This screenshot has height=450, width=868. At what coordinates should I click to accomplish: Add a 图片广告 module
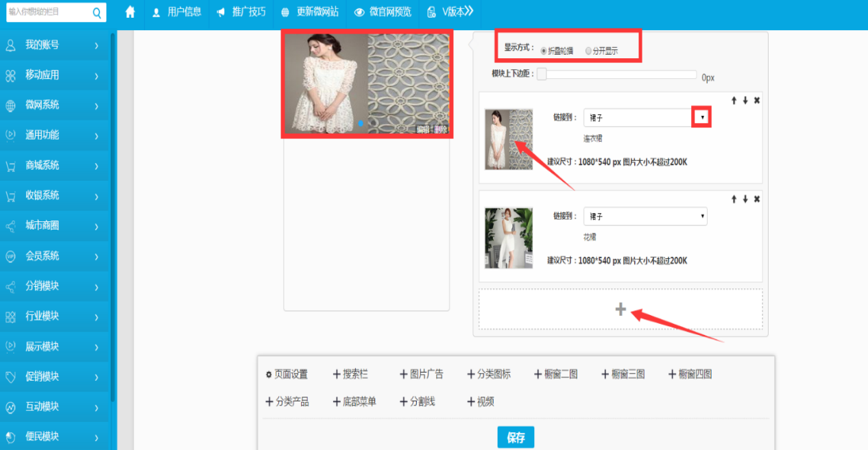422,374
